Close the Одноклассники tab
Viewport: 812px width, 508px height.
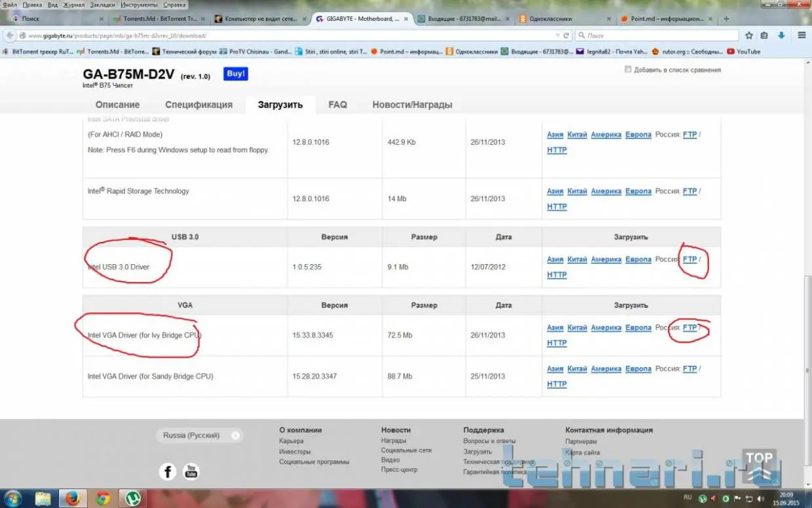[608, 19]
